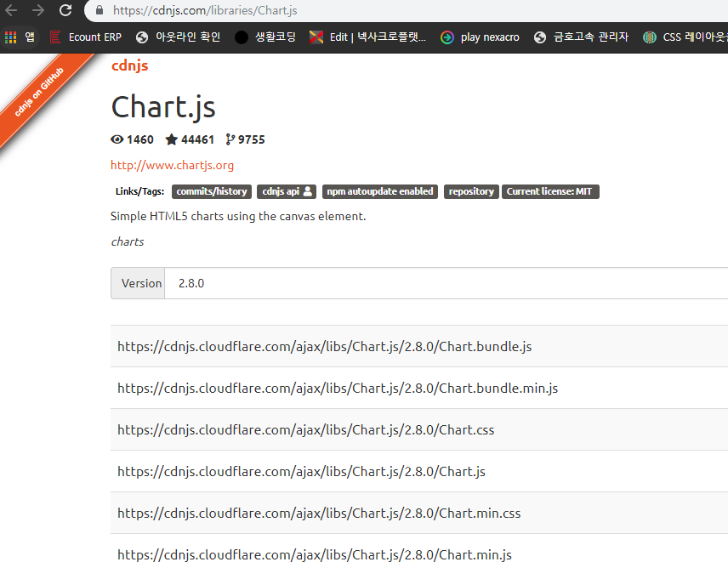Open the Edit 넥사크로플랫 bookmark
728x579 pixels.
[x=367, y=37]
